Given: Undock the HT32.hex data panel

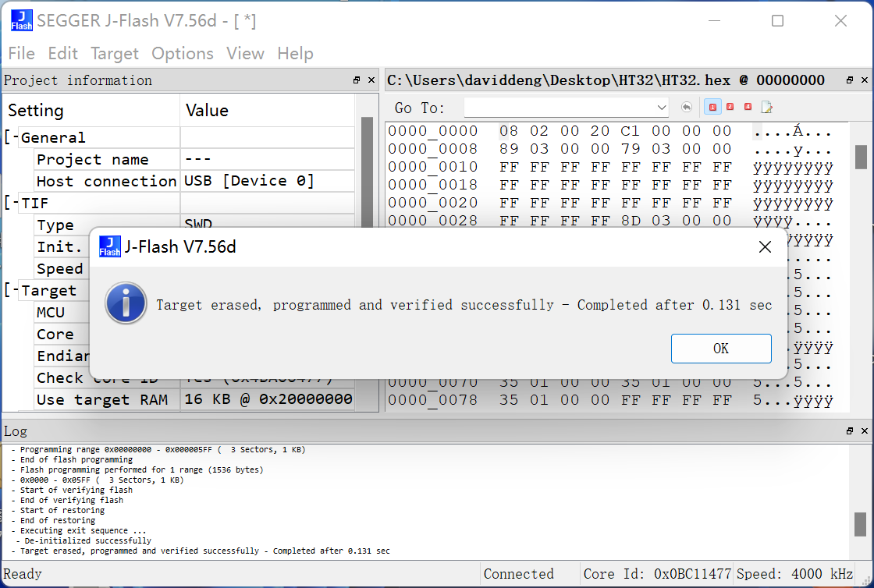Looking at the screenshot, I should (850, 80).
